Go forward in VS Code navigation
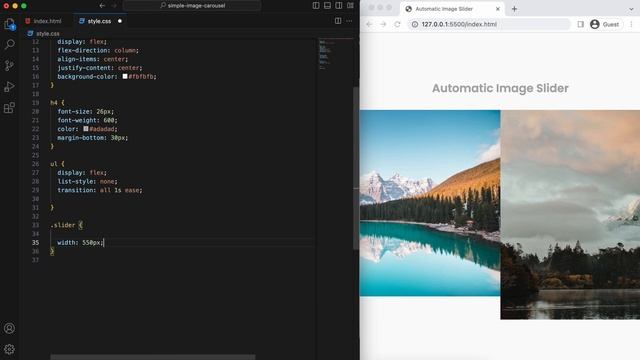Viewport: 640px width, 360px height. 114,6
